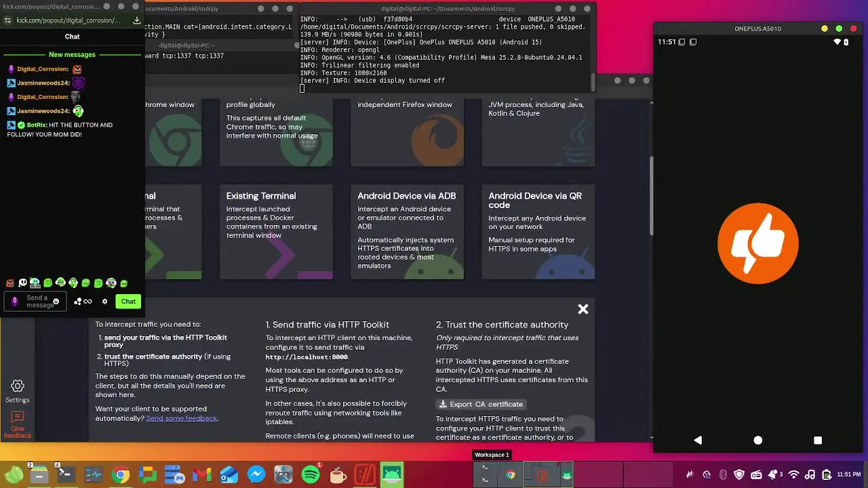868x488 pixels.
Task: Open the Linux Mint start menu
Action: click(x=14, y=475)
